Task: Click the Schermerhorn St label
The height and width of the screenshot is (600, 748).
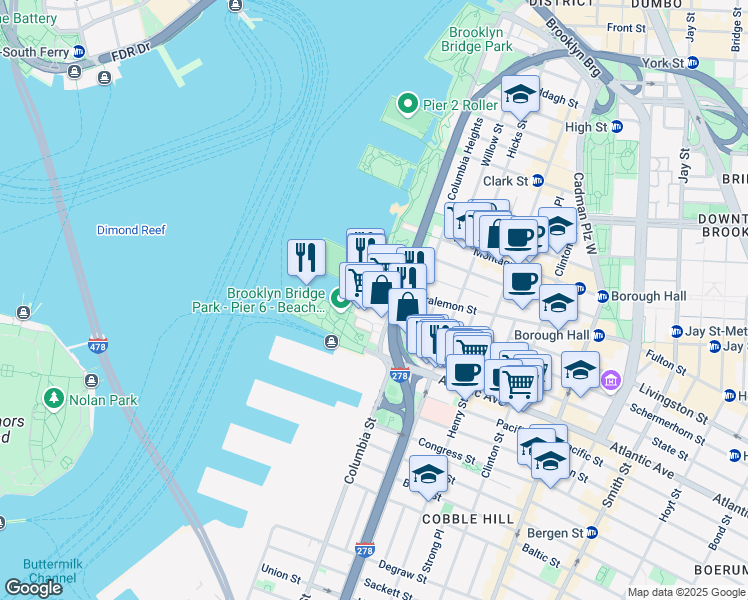Action: pyautogui.click(x=667, y=424)
